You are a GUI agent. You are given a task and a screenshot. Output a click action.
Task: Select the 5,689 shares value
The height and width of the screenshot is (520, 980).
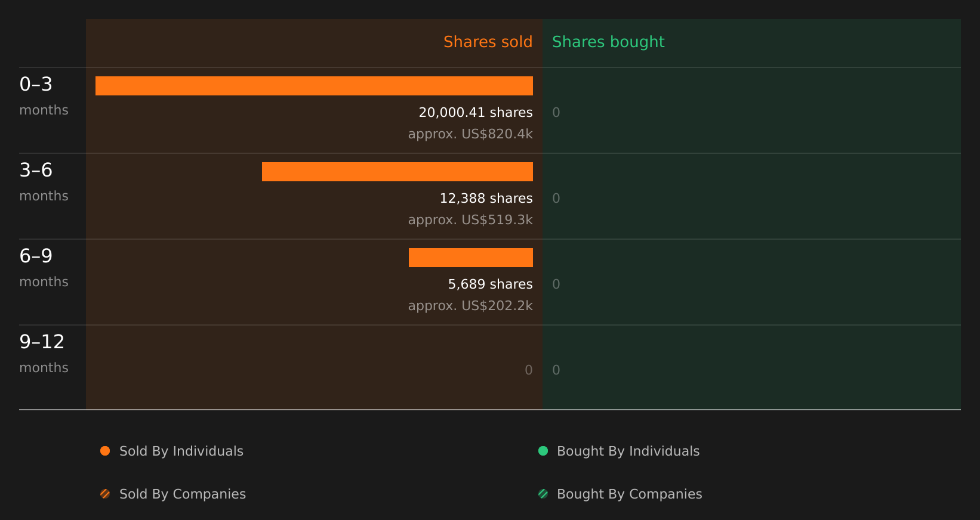pyautogui.click(x=490, y=284)
